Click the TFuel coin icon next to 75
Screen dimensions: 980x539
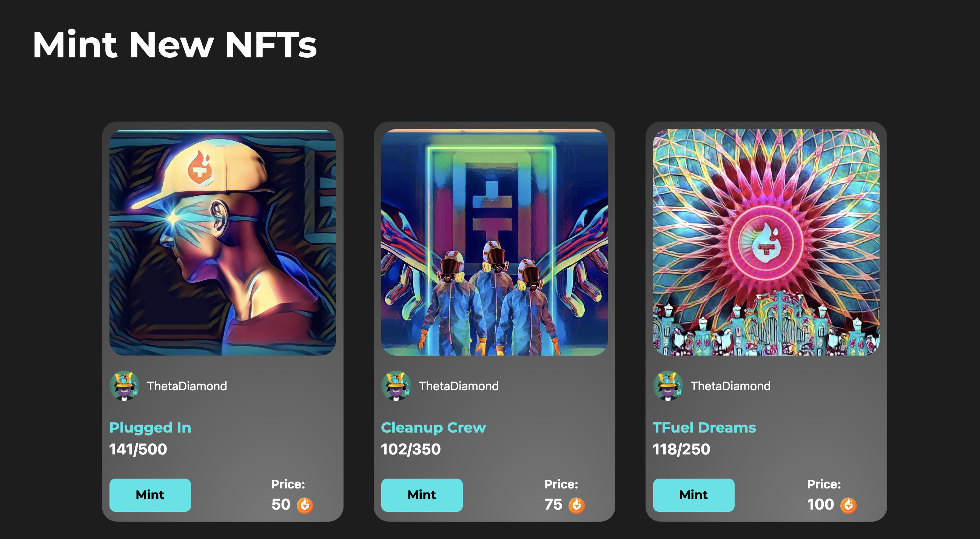[577, 505]
